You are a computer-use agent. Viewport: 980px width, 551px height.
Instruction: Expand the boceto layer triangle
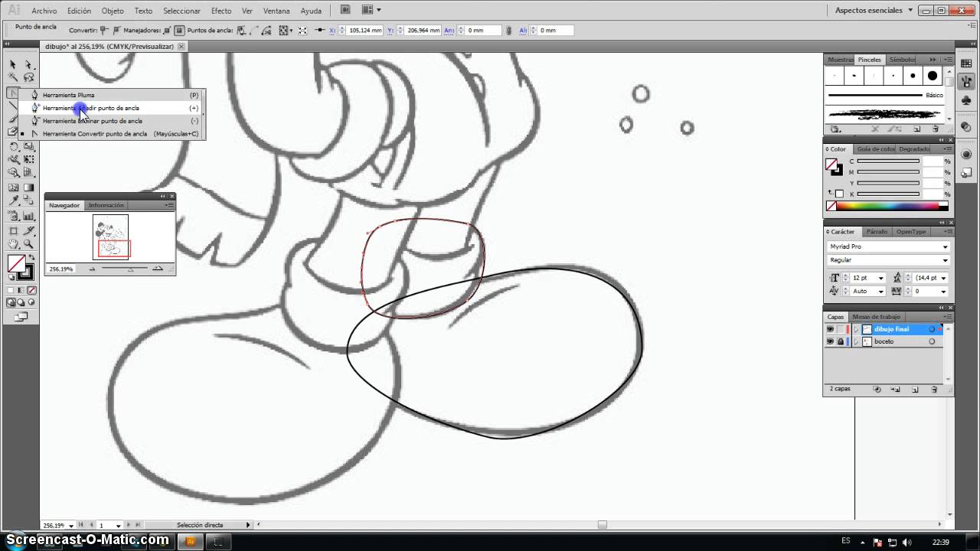click(x=857, y=341)
